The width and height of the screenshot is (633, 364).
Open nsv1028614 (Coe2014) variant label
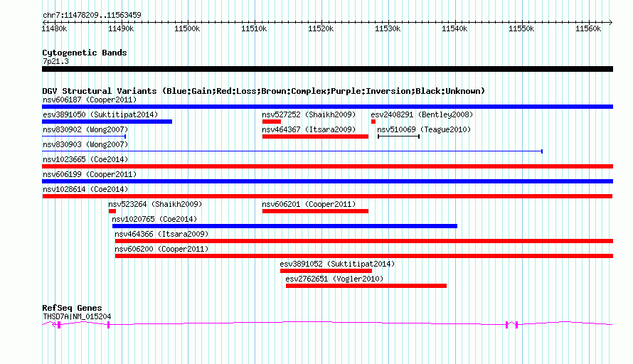pyautogui.click(x=85, y=189)
